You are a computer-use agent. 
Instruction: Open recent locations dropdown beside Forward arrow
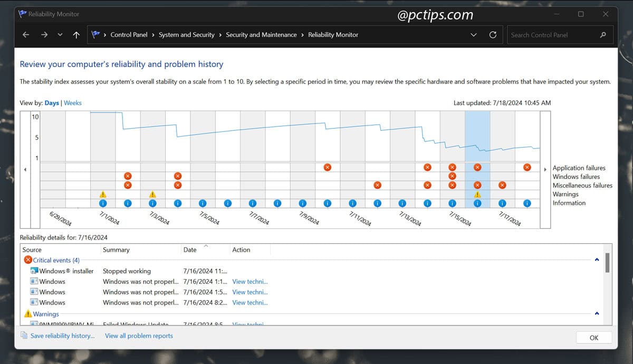[60, 35]
